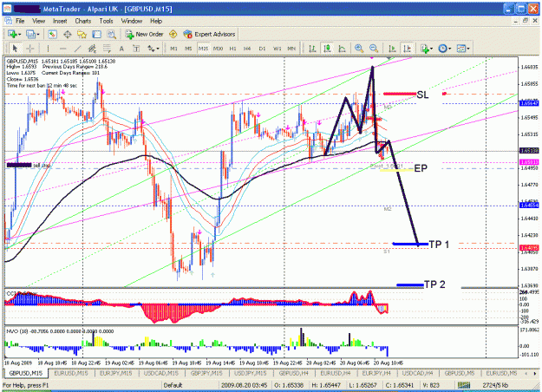Screen dimensions: 542x392
Task: Click the active M15 timeframe button
Action: (203, 49)
